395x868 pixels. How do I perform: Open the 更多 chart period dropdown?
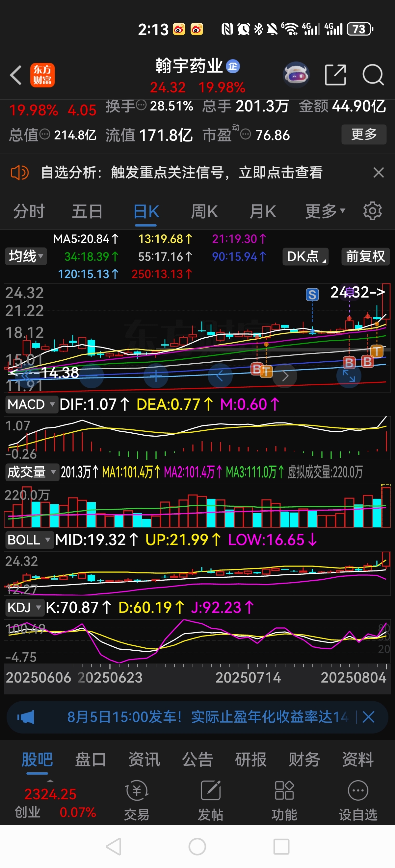[x=325, y=212]
